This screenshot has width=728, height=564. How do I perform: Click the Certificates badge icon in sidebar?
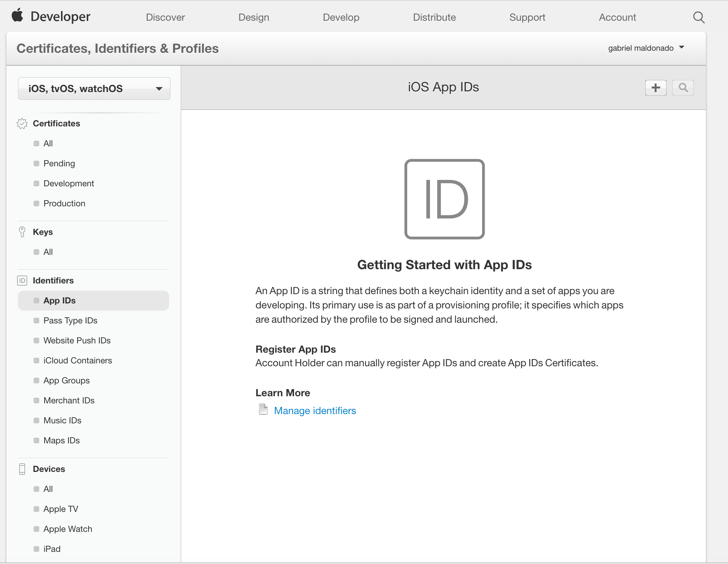[x=22, y=124]
